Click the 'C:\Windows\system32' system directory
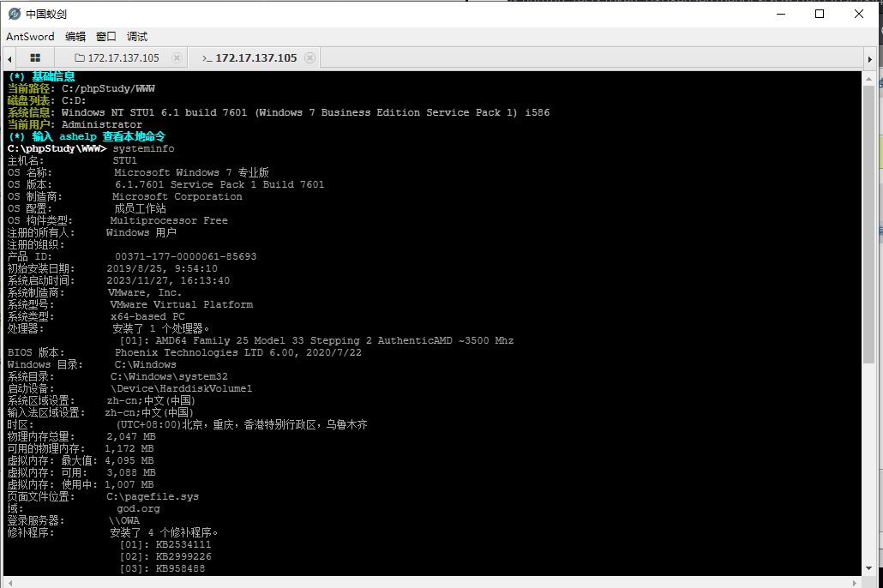This screenshot has height=588, width=883. pyautogui.click(x=169, y=377)
